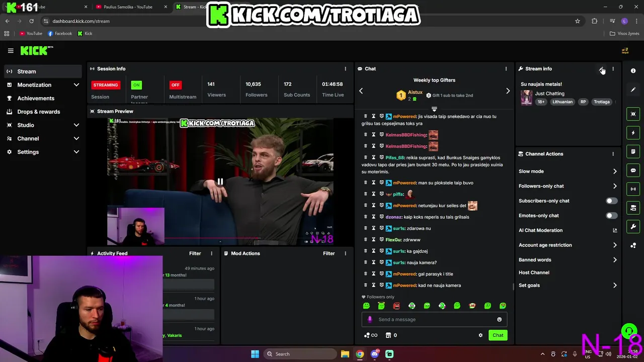
Task: Toggle the lightning activity feed widget icon
Action: pyautogui.click(x=633, y=133)
